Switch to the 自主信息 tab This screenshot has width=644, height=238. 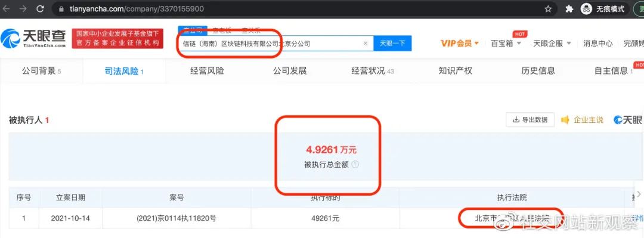pos(614,71)
